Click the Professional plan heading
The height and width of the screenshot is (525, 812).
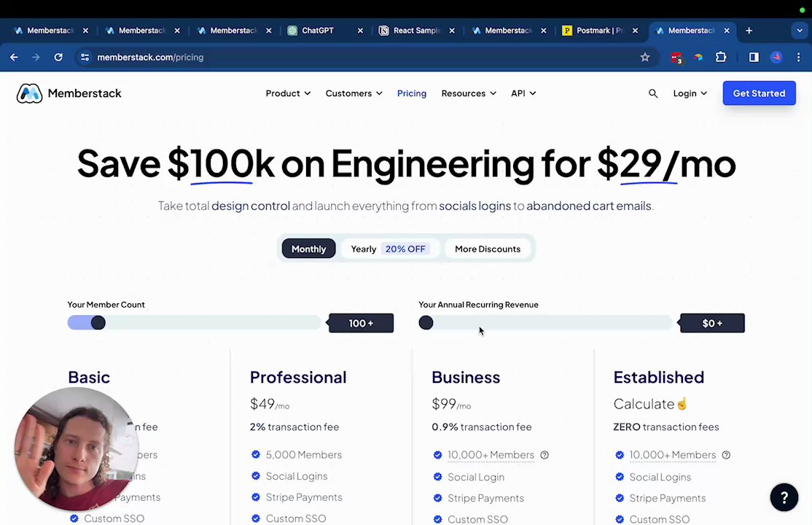point(298,377)
